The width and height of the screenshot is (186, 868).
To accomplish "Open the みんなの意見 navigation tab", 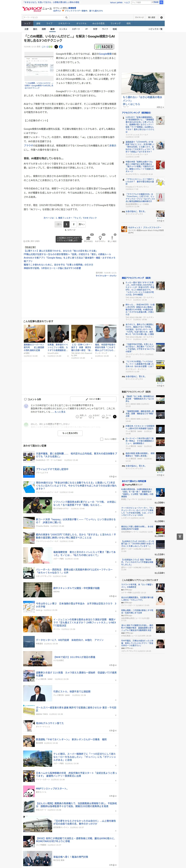I will click(98, 24).
